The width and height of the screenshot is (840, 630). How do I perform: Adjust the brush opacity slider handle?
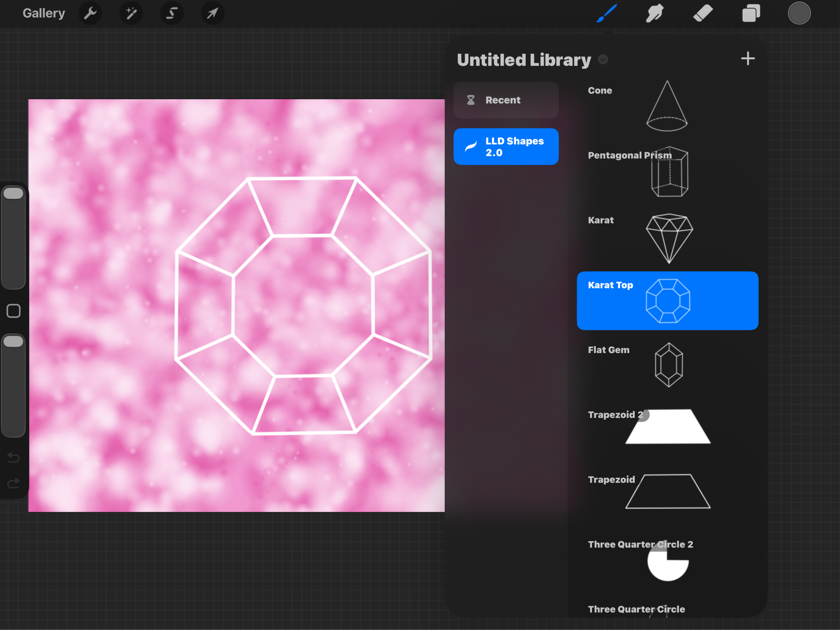click(13, 341)
